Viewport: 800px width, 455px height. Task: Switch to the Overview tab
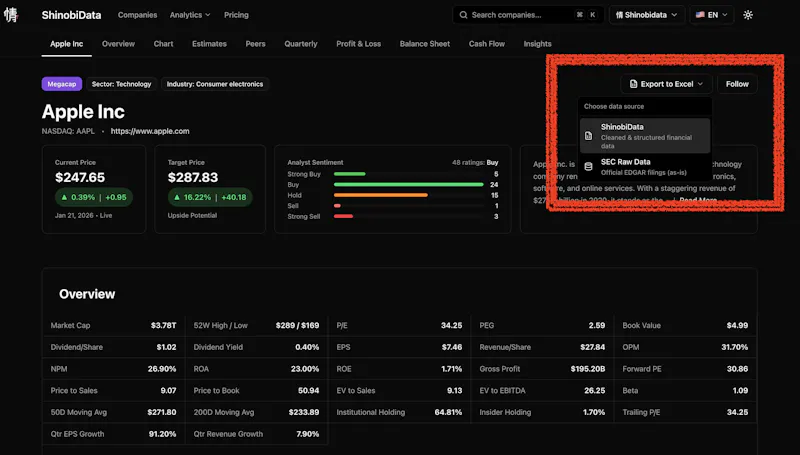tap(118, 44)
